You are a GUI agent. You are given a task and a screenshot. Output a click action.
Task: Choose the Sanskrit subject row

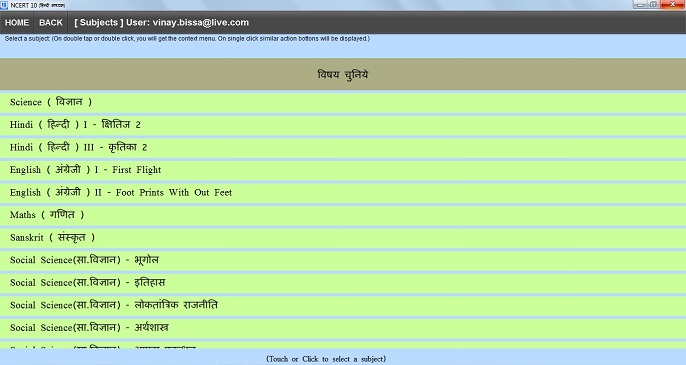(343, 238)
